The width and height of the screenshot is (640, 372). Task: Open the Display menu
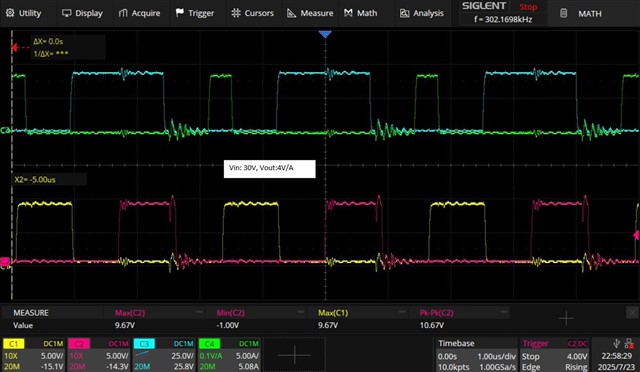point(82,13)
